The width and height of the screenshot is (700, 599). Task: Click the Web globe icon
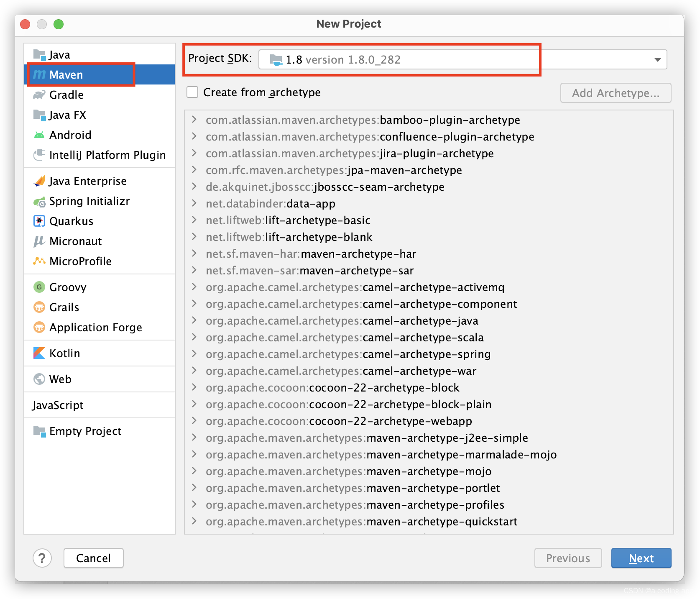tap(39, 379)
